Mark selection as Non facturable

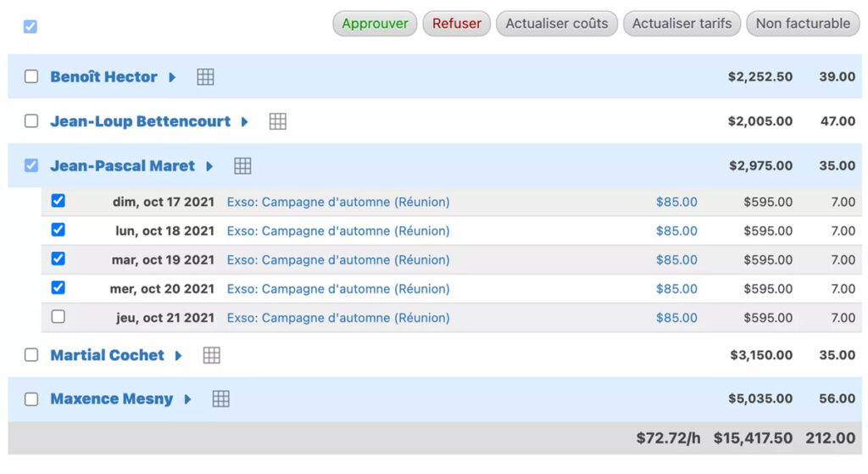pyautogui.click(x=802, y=24)
